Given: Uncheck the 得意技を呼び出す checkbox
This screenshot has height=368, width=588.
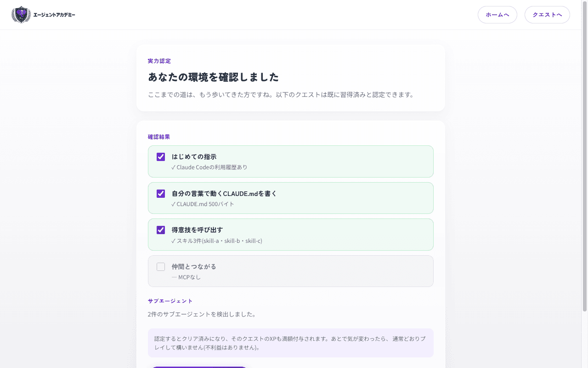Looking at the screenshot, I should (161, 230).
